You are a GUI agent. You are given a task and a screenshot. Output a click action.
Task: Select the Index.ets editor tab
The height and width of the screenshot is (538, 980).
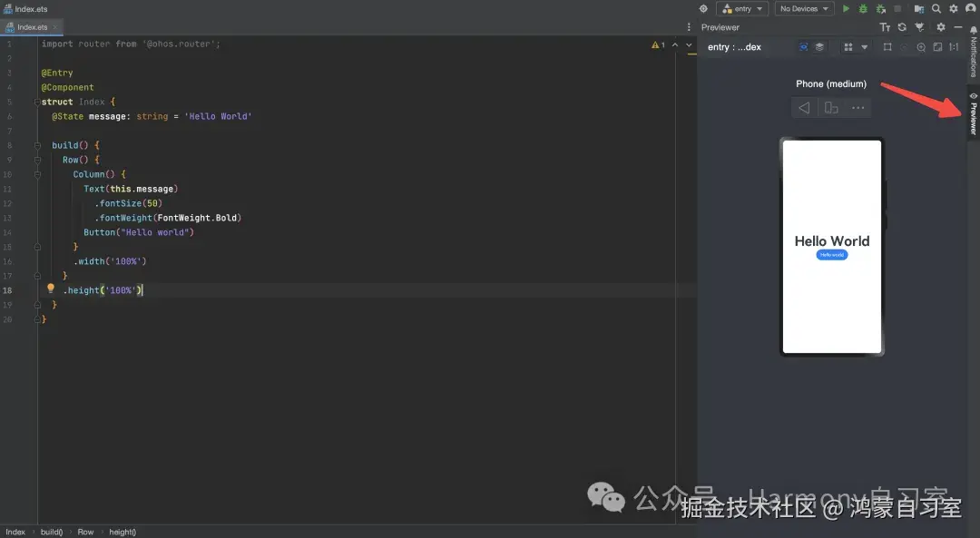32,26
